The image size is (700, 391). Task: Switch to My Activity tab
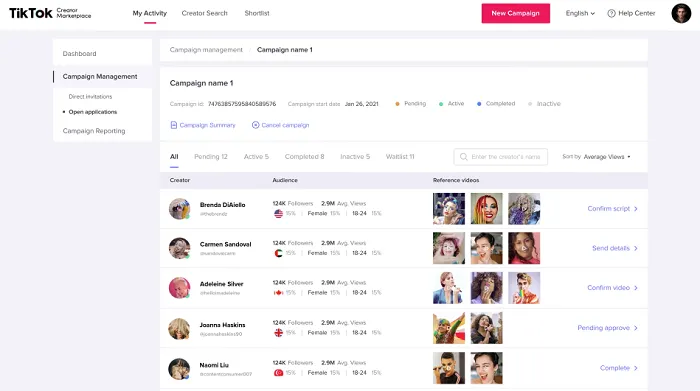pos(150,13)
